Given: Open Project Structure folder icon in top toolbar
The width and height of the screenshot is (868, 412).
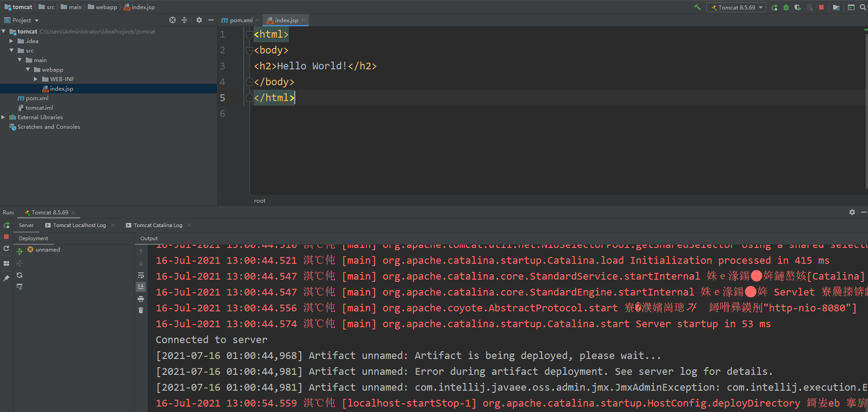Looking at the screenshot, I should [836, 7].
